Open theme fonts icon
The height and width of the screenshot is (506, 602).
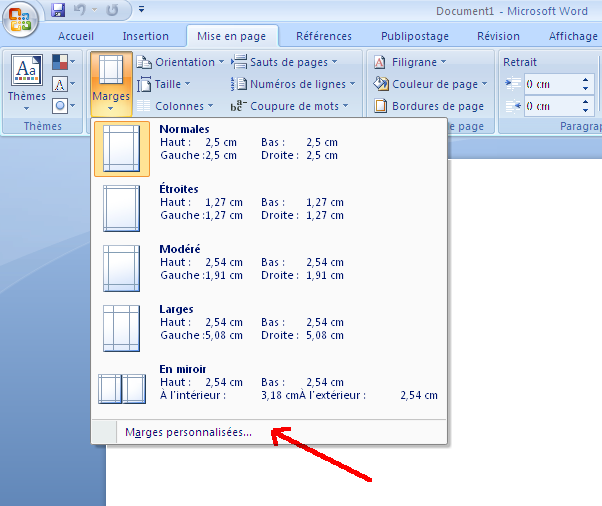tap(60, 84)
